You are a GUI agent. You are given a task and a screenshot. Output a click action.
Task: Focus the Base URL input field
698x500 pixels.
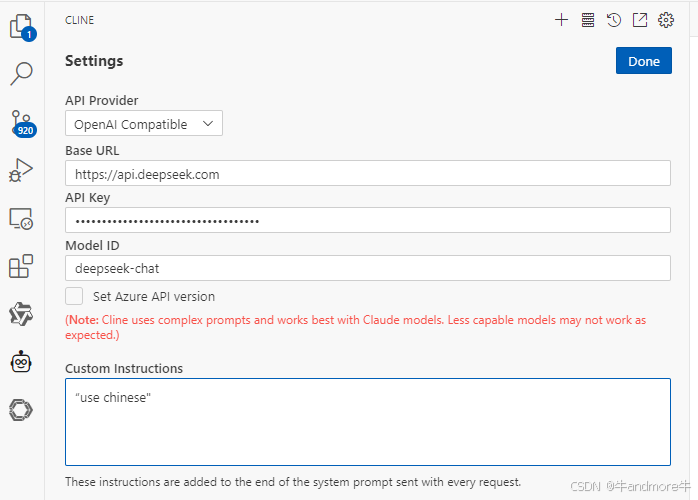point(368,173)
